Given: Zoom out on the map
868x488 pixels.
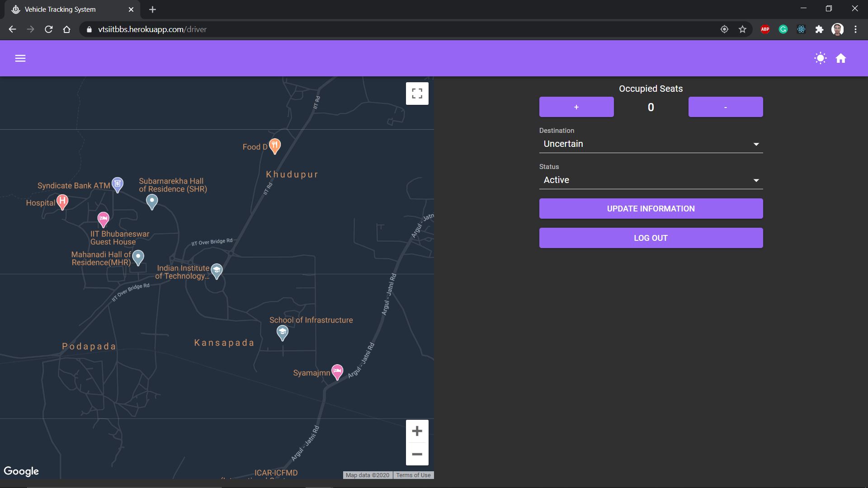Looking at the screenshot, I should tap(417, 454).
